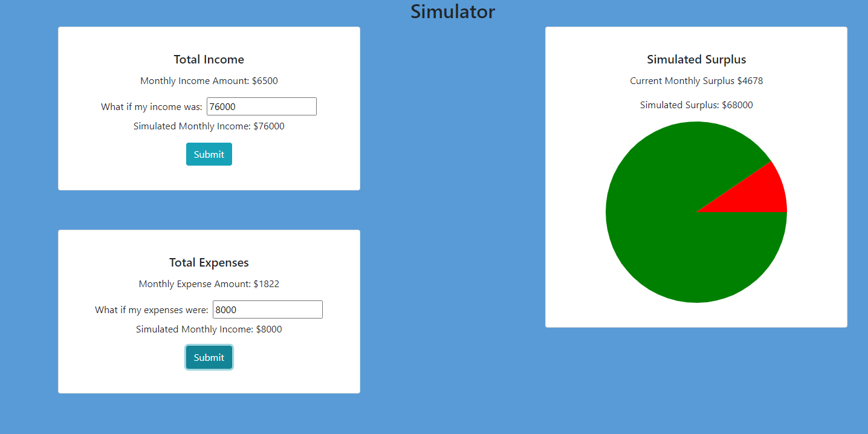
Task: Click the Total Expenses card title
Action: point(209,262)
